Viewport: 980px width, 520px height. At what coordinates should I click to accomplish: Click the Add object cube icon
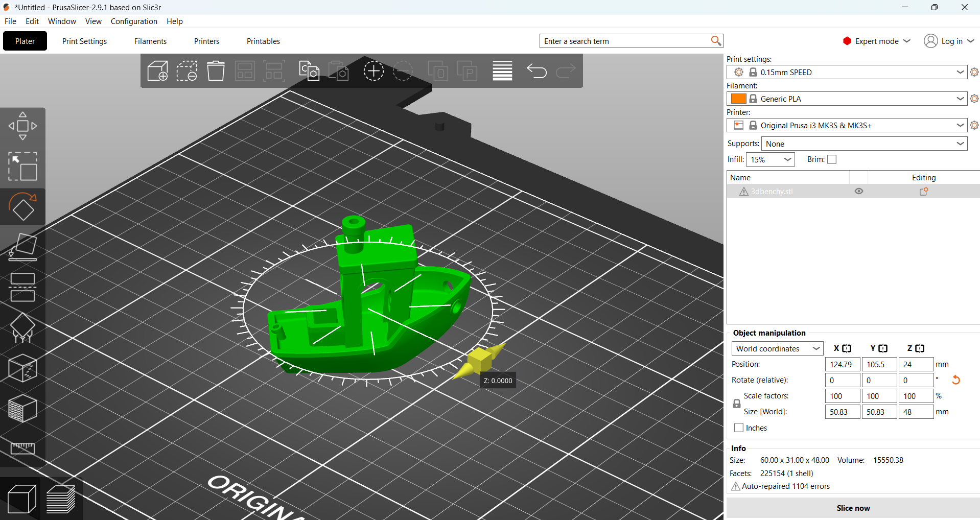pyautogui.click(x=157, y=71)
